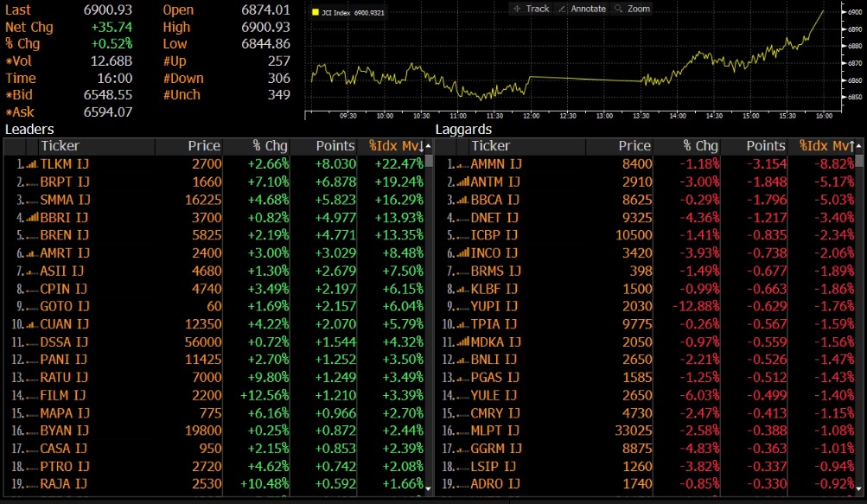Select the MAPA IJ ticker
Screen dimensions: 867x504
(64, 413)
